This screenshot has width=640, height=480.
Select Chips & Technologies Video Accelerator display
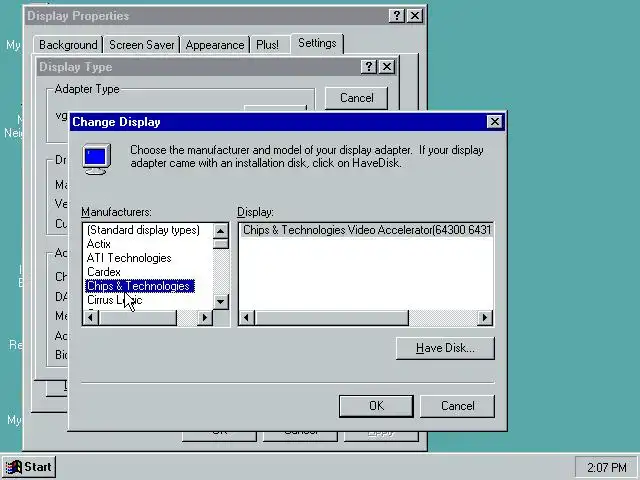point(366,230)
